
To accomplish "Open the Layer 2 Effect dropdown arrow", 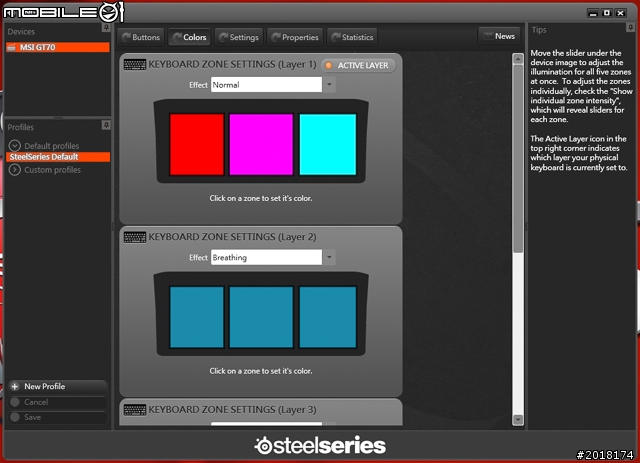I will pos(329,257).
